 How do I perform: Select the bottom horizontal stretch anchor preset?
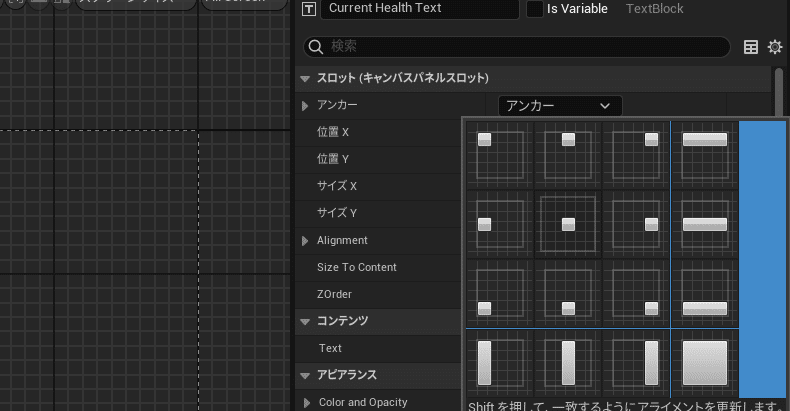pyautogui.click(x=704, y=293)
